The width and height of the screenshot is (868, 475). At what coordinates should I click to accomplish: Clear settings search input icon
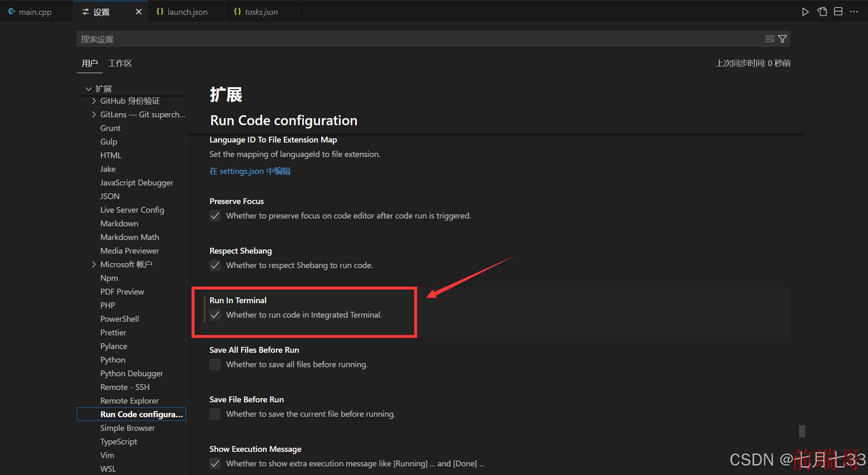click(770, 39)
